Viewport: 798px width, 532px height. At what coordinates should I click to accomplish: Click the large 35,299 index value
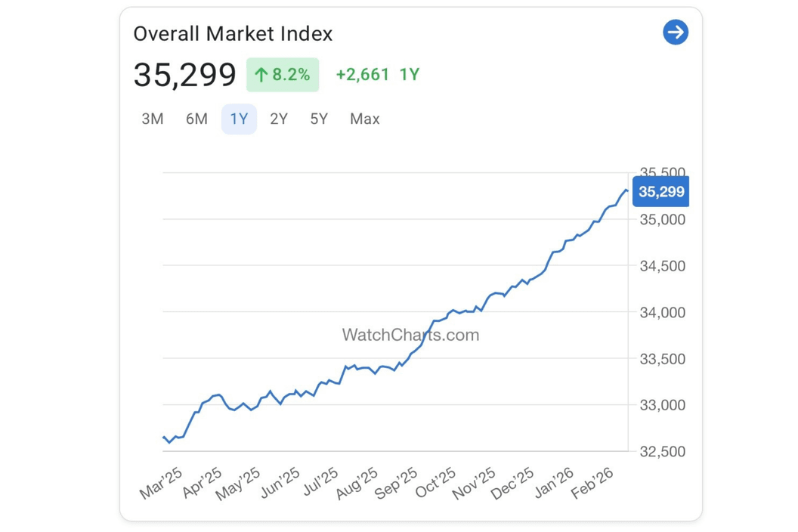click(185, 75)
